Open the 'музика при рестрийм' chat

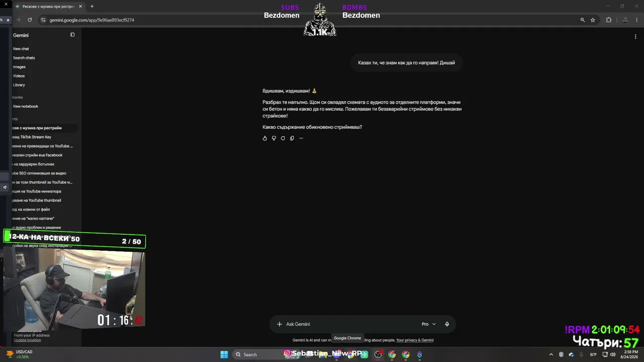(x=44, y=128)
